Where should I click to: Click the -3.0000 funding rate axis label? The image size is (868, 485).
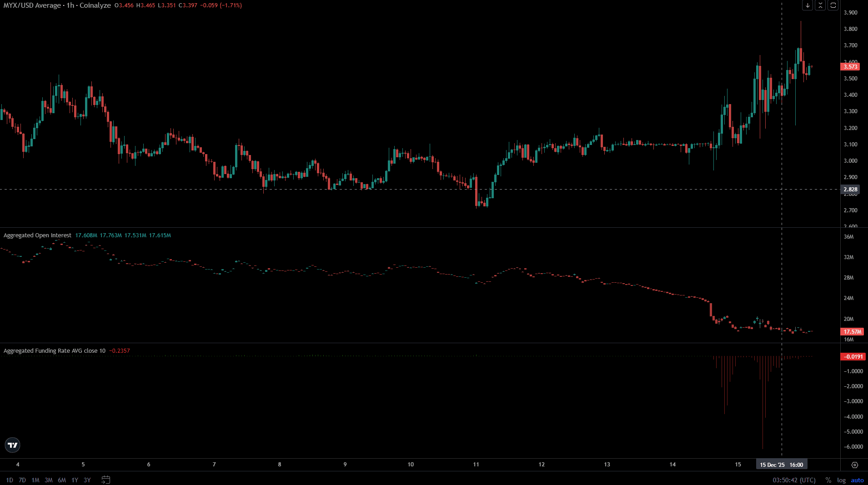click(x=853, y=401)
